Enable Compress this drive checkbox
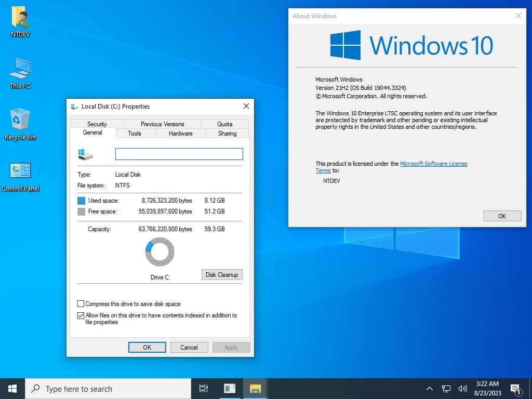This screenshot has width=532, height=399. [81, 304]
